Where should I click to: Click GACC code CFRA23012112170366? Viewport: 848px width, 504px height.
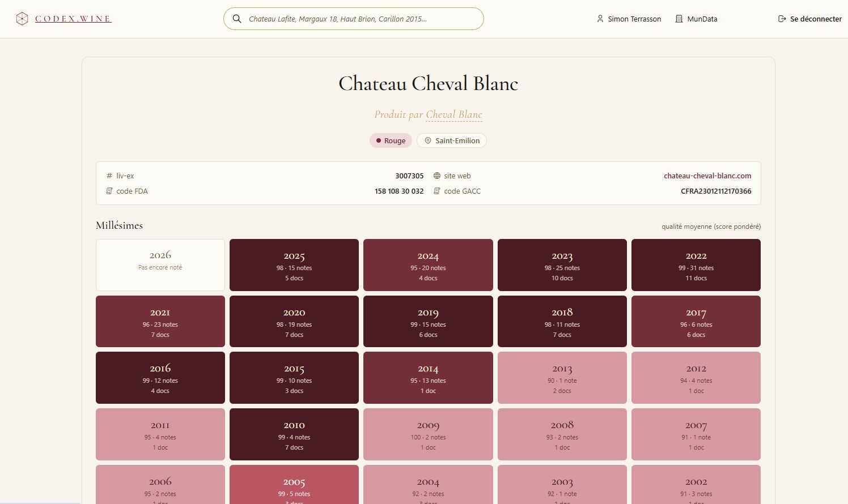coord(716,191)
